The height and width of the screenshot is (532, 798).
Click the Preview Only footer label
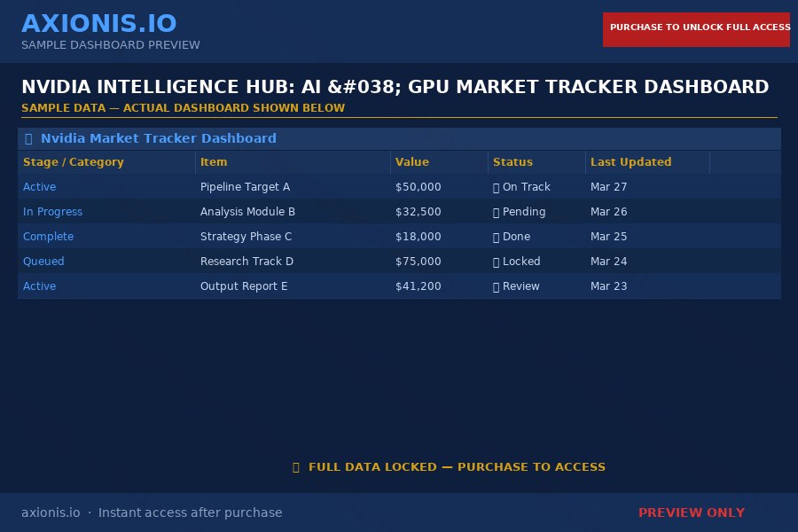(x=692, y=512)
